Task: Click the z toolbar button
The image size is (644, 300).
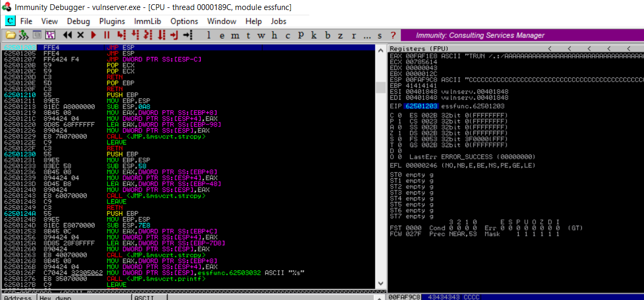Action: 340,35
